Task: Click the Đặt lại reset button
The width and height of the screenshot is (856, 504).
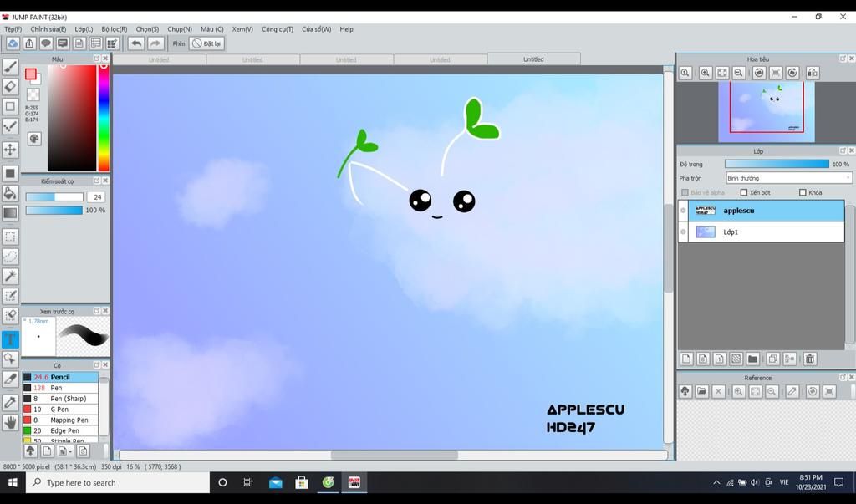Action: click(x=207, y=43)
